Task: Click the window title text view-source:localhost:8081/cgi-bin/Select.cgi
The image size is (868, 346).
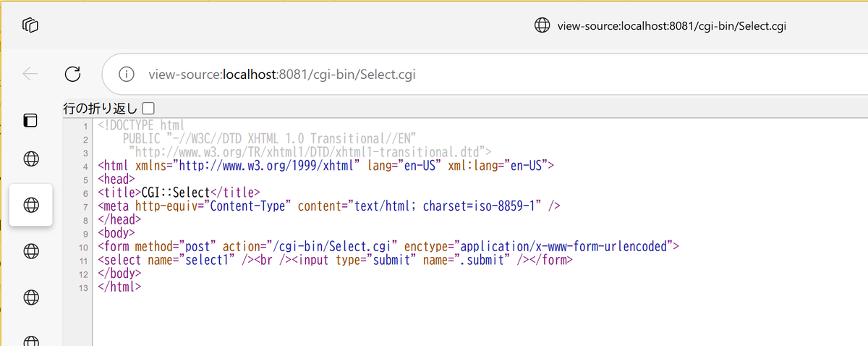Action: point(672,27)
